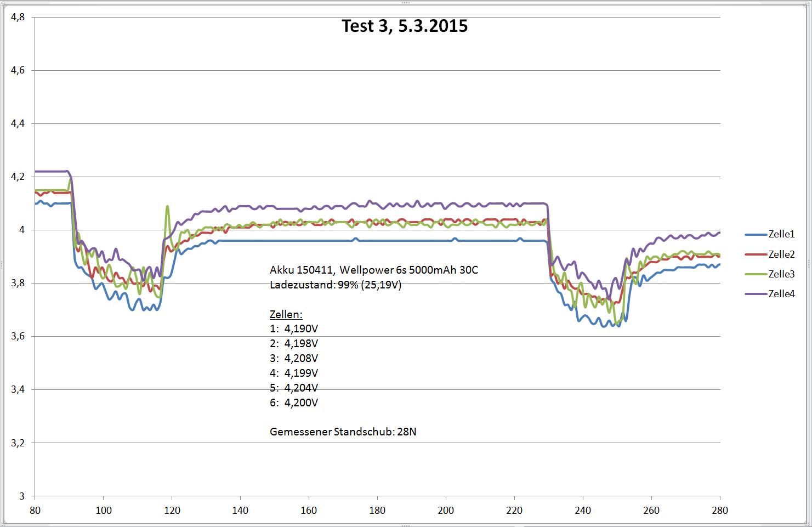Viewport: 812px width, 527px height.
Task: Select the horizontal axis label 280
Action: pyautogui.click(x=719, y=511)
